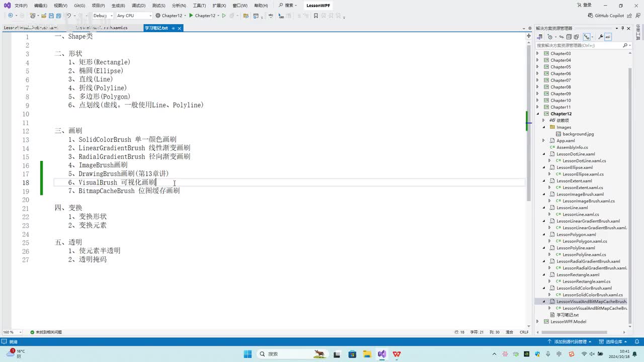Viewport: 644px width, 362px height.
Task: Open the Git(G) menu
Action: pyautogui.click(x=79, y=6)
